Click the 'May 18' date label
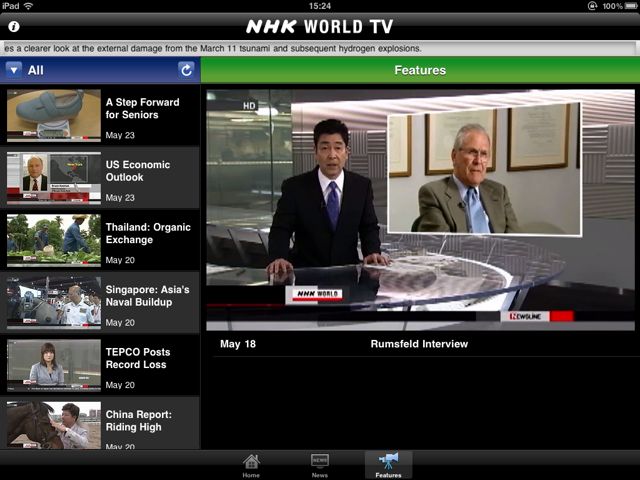The width and height of the screenshot is (640, 480). [238, 344]
